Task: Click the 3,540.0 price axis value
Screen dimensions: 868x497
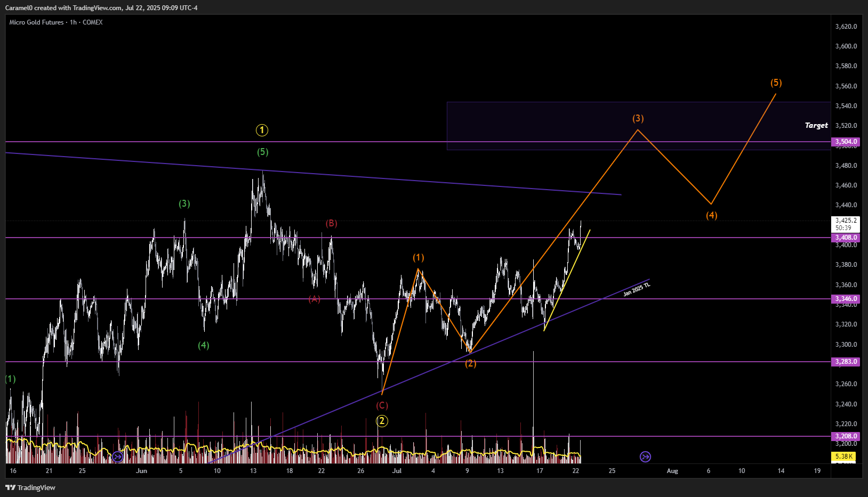Action: [x=846, y=106]
